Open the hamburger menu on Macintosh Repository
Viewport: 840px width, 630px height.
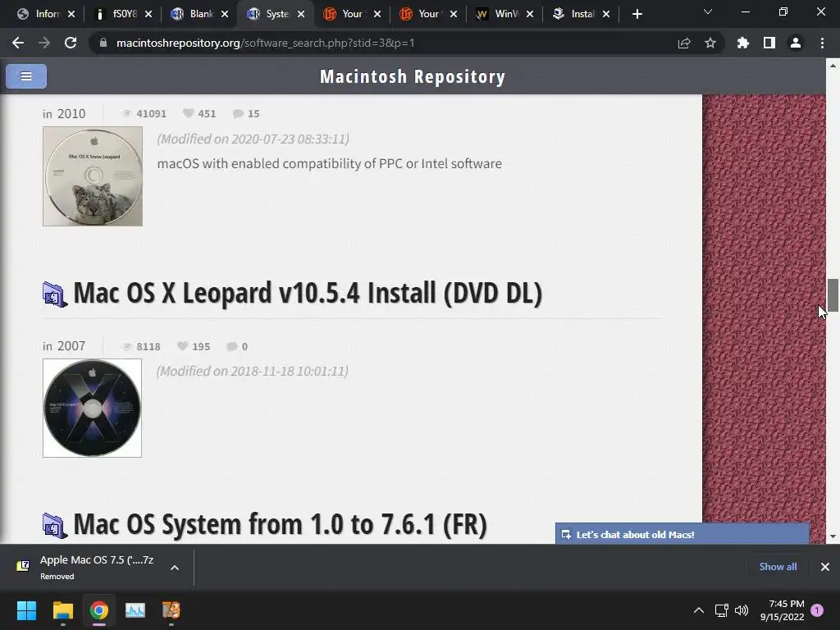[25, 76]
